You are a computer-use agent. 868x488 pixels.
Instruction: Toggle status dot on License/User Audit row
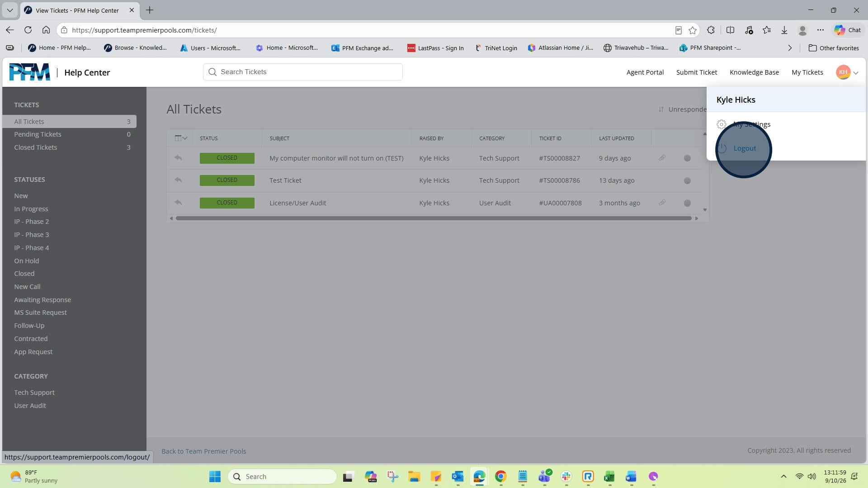[x=687, y=203]
